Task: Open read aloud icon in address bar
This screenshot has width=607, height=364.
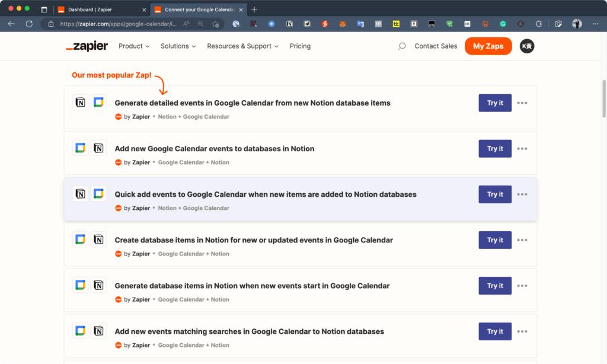Action: point(186,24)
